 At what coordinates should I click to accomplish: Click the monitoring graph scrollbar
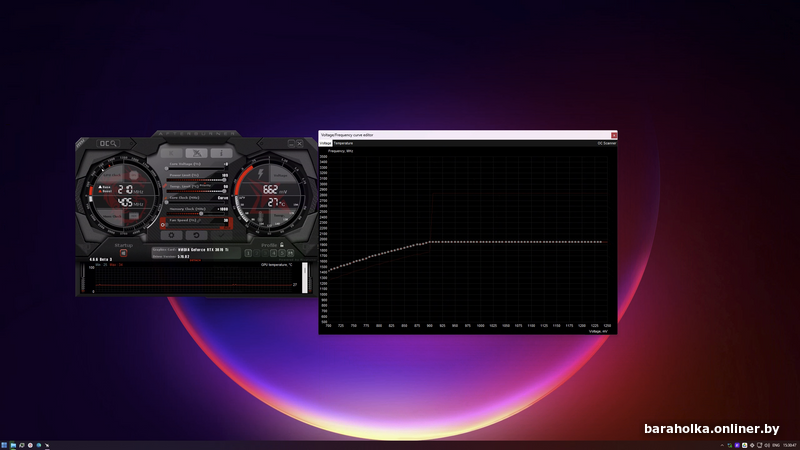[x=305, y=278]
